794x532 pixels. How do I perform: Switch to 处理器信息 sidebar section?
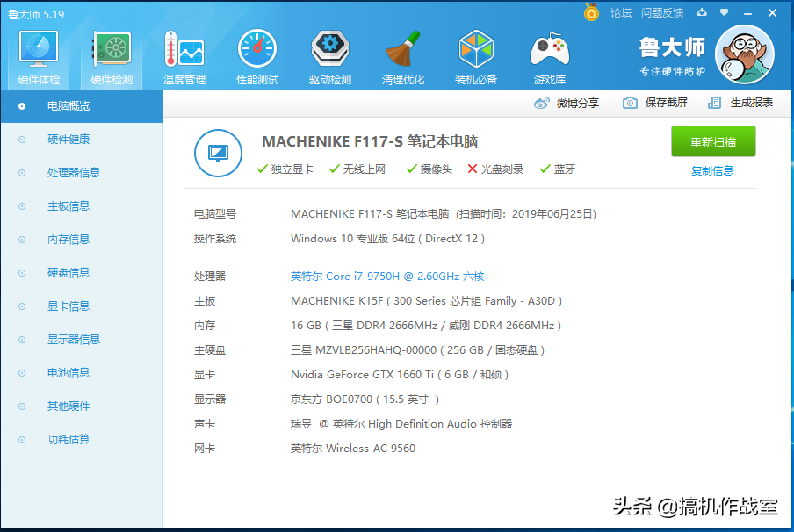tap(74, 173)
